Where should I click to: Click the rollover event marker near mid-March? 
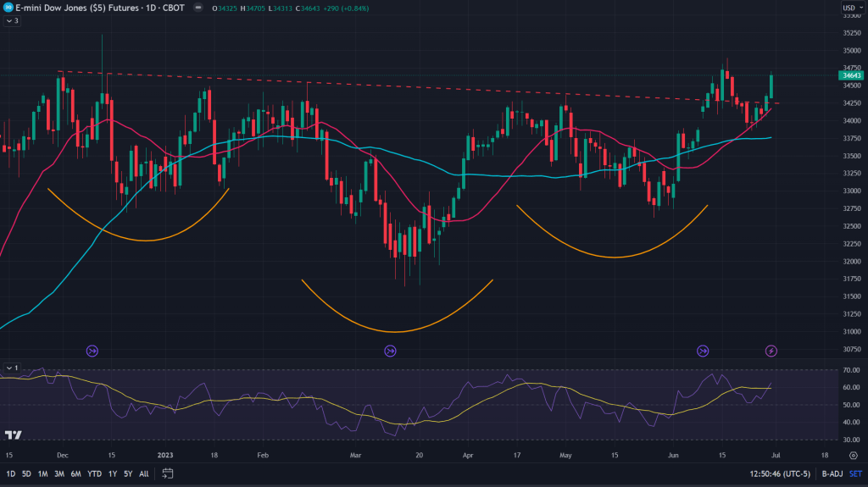coord(391,351)
